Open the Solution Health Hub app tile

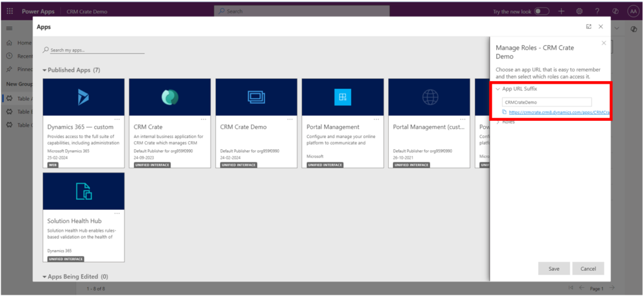84,217
